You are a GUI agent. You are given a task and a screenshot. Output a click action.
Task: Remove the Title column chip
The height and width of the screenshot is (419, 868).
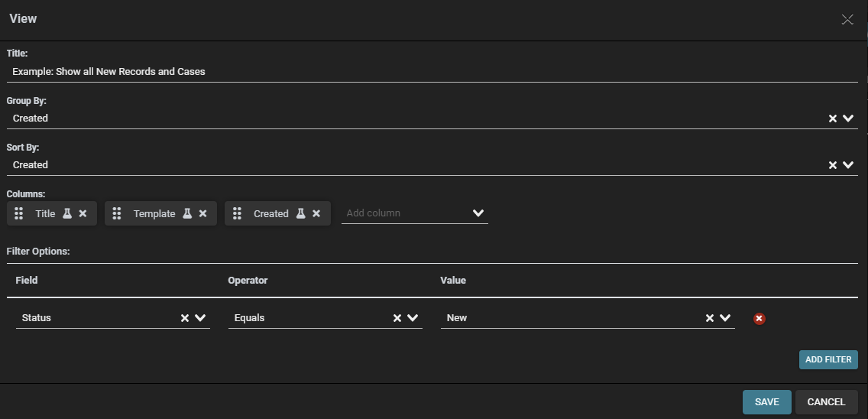[x=83, y=213]
